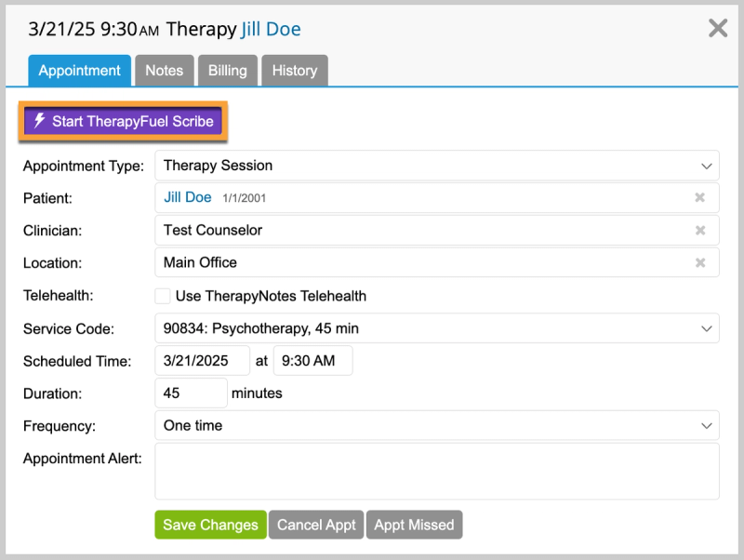Return to the Appointment tab
Image resolution: width=744 pixels, height=560 pixels.
point(79,70)
